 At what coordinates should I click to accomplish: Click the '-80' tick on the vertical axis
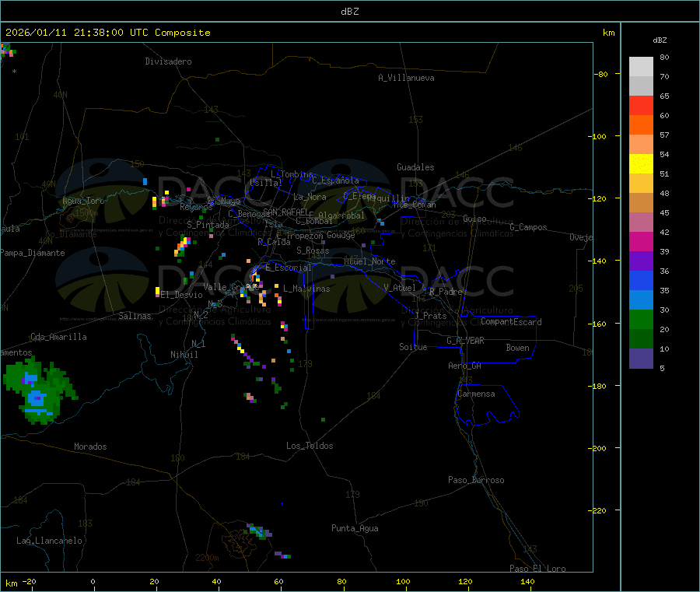pyautogui.click(x=600, y=74)
